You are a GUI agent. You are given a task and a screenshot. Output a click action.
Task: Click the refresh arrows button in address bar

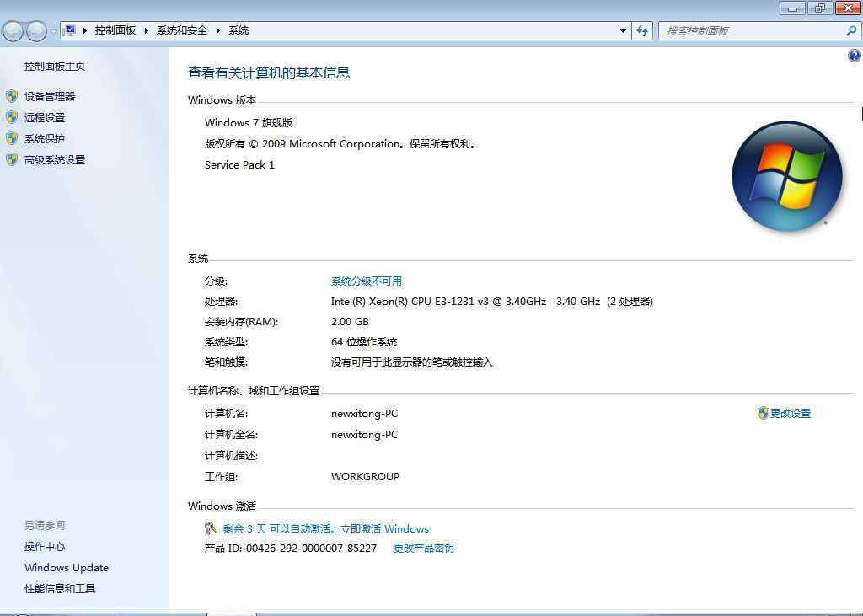click(x=642, y=31)
